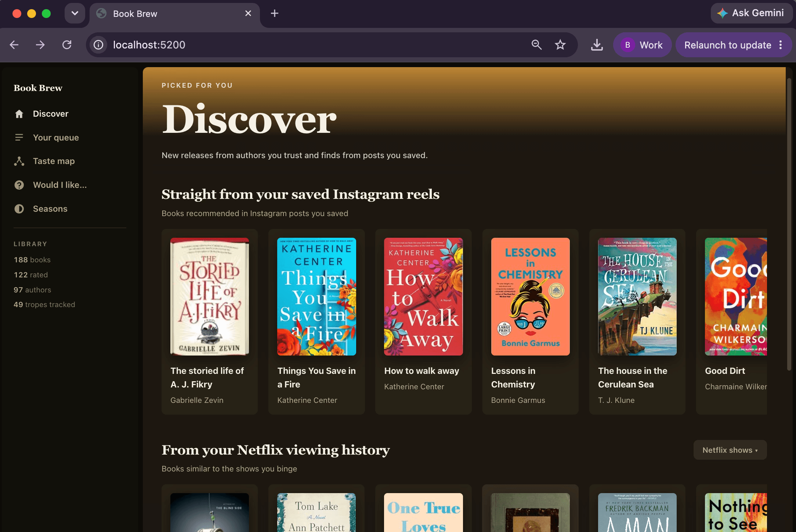The image size is (796, 532).
Task: Click author name Gabrielle Zevin
Action: pos(197,400)
